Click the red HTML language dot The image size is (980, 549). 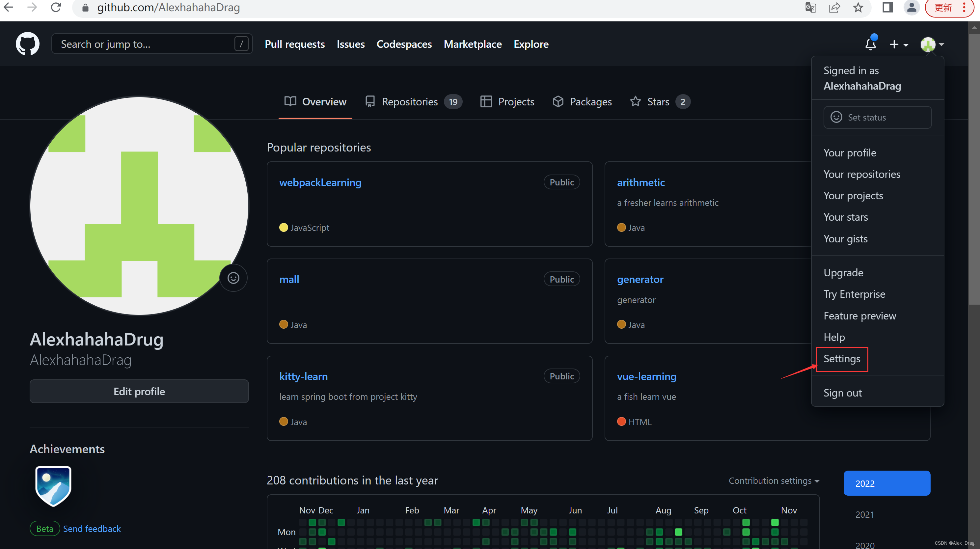pyautogui.click(x=621, y=422)
